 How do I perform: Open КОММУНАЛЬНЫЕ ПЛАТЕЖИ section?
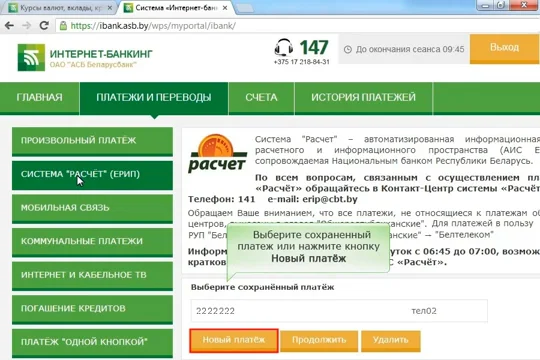click(x=92, y=242)
